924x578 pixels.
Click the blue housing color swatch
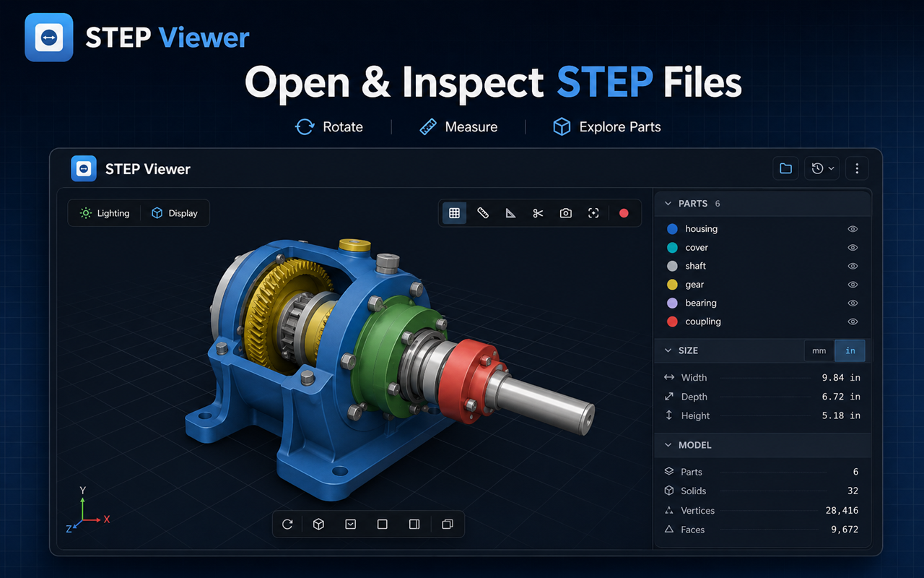(673, 229)
